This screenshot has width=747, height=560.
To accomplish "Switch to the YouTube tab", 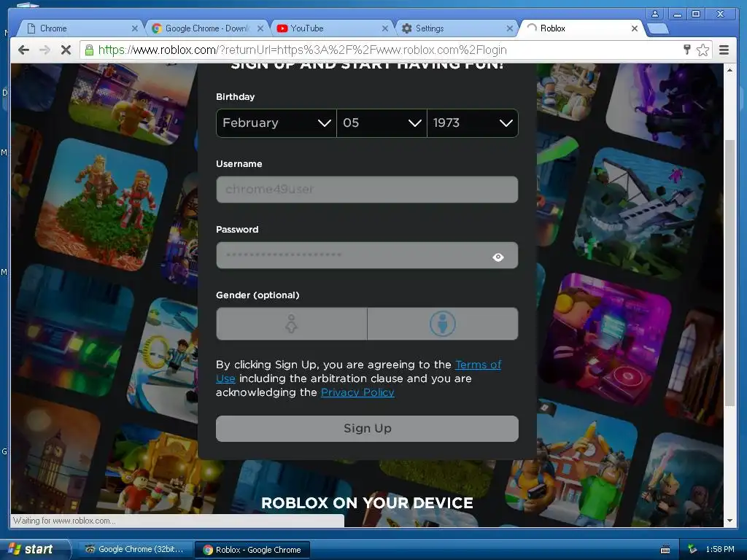I will pos(331,28).
